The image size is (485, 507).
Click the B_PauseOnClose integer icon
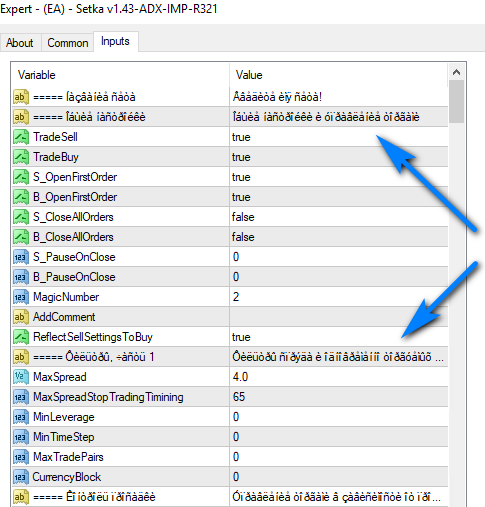click(21, 277)
